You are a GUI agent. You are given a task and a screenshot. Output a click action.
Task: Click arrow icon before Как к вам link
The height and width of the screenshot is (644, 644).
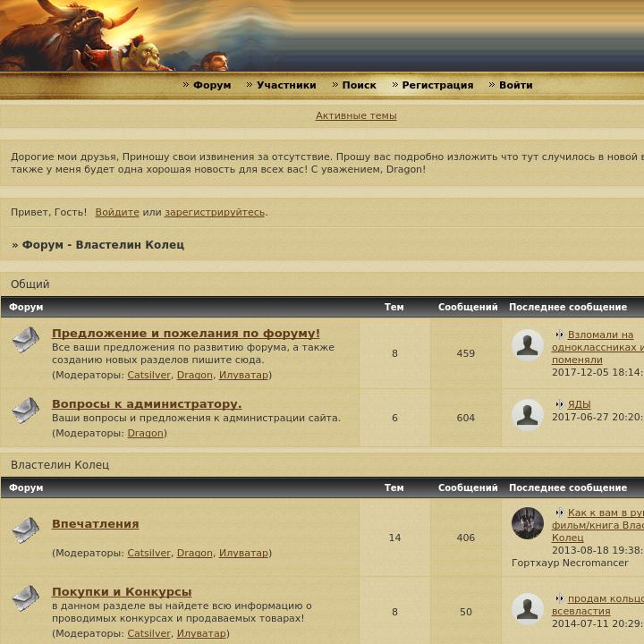click(x=559, y=513)
